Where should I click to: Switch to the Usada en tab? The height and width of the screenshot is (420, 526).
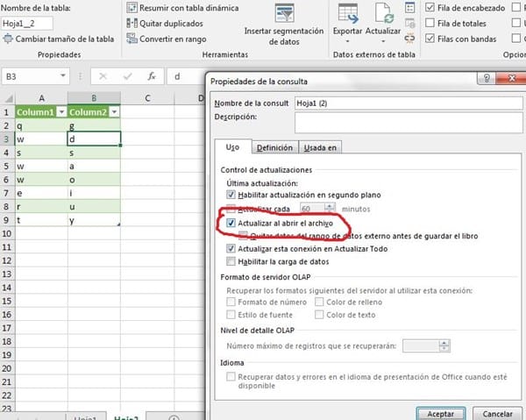pos(320,147)
